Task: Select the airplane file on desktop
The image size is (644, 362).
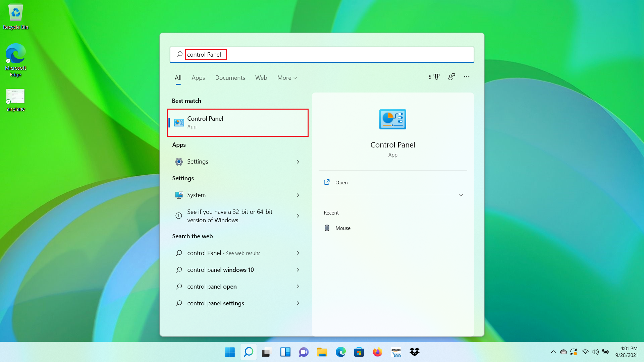Action: click(15, 100)
